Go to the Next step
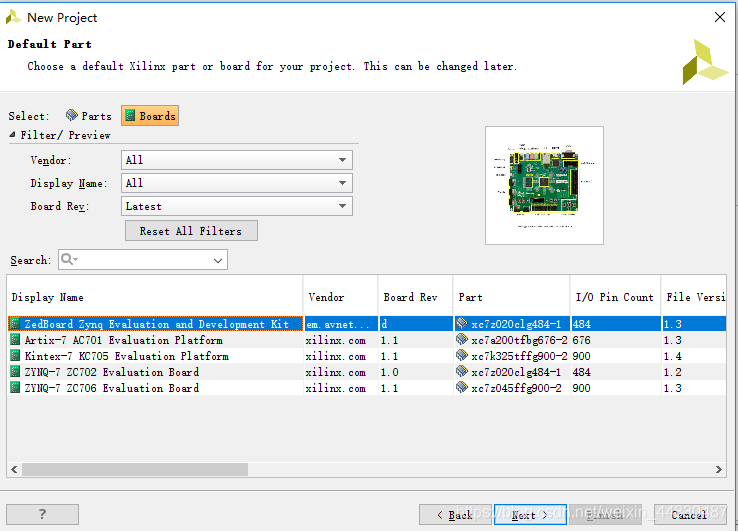This screenshot has width=738, height=531. pyautogui.click(x=530, y=515)
